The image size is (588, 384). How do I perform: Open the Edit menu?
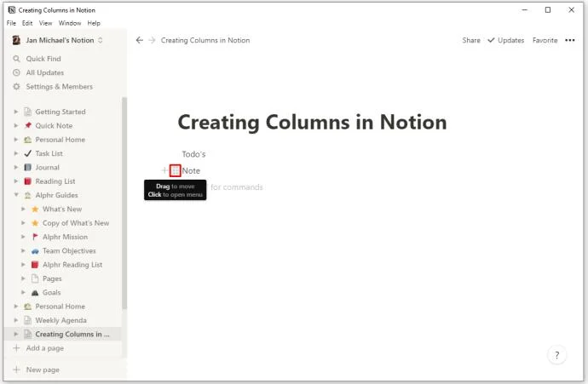27,23
